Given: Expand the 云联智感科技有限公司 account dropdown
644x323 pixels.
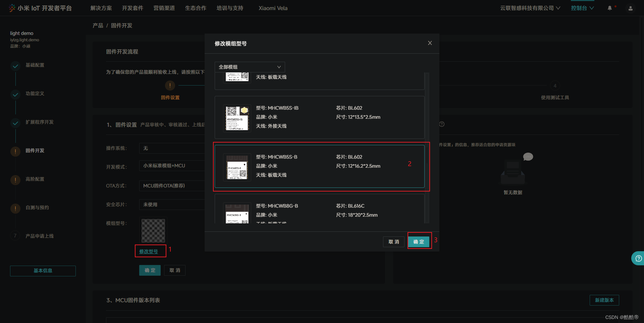Looking at the screenshot, I should click(x=530, y=8).
